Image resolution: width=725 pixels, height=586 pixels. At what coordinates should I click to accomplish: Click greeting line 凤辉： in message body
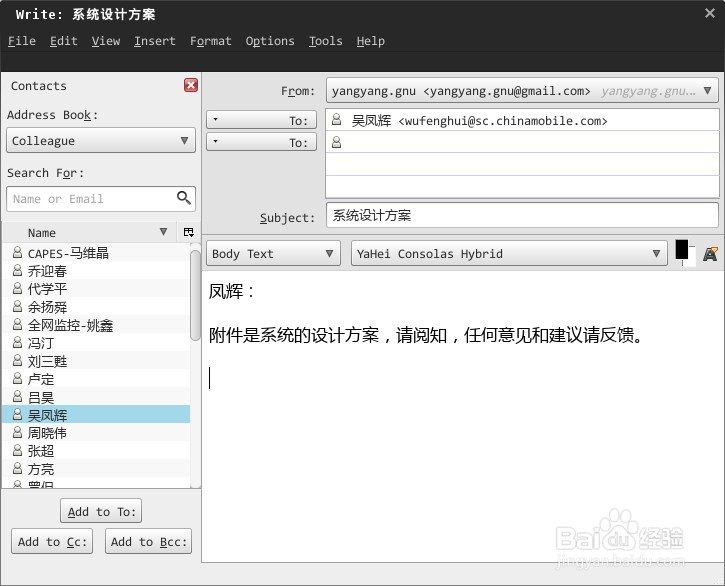(x=232, y=291)
